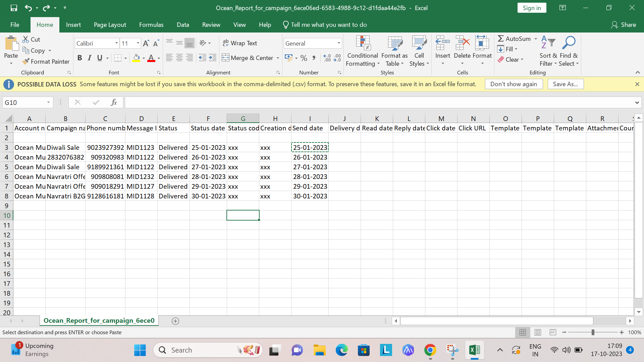Image resolution: width=644 pixels, height=362 pixels.
Task: Switch to Page Layout view icon
Action: (x=538, y=332)
